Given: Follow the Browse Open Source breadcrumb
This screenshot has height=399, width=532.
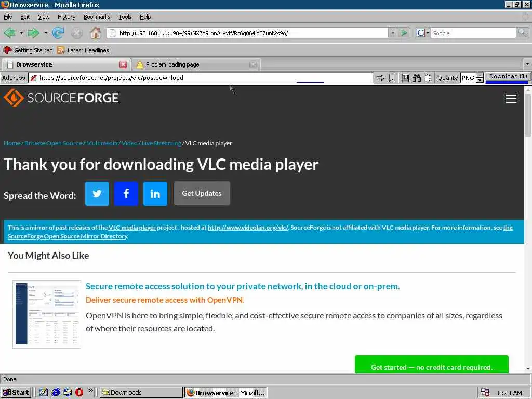Looking at the screenshot, I should click(x=54, y=143).
